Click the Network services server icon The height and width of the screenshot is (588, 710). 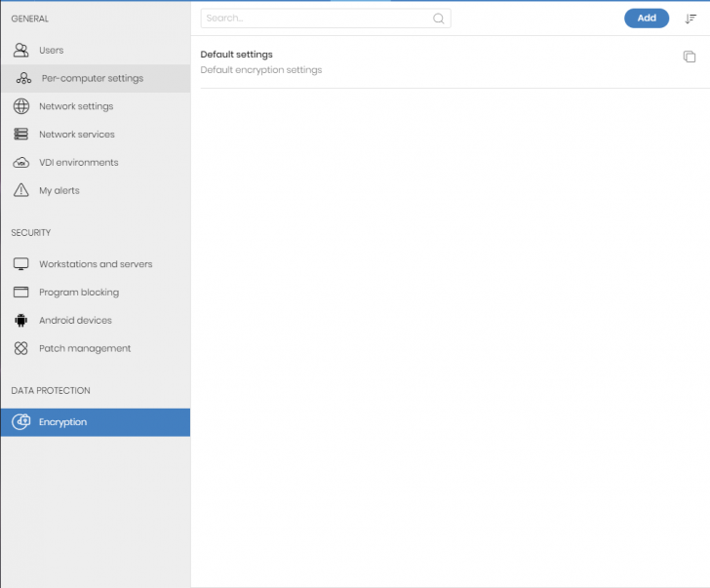point(20,134)
